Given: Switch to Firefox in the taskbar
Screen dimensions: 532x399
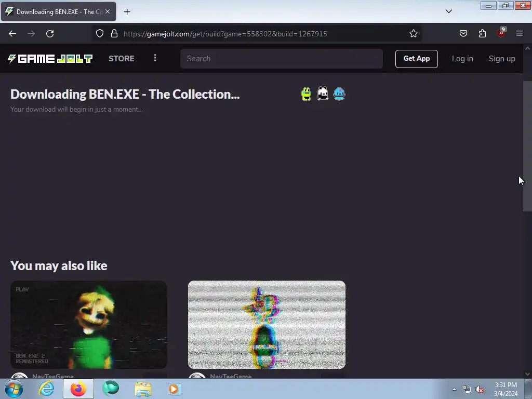Looking at the screenshot, I should click(x=78, y=389).
